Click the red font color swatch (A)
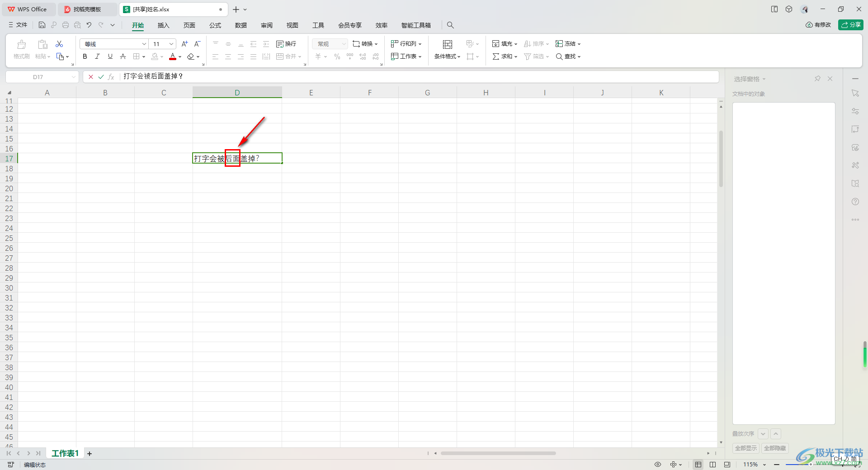Screen dimensions: 868x470 tap(173, 56)
